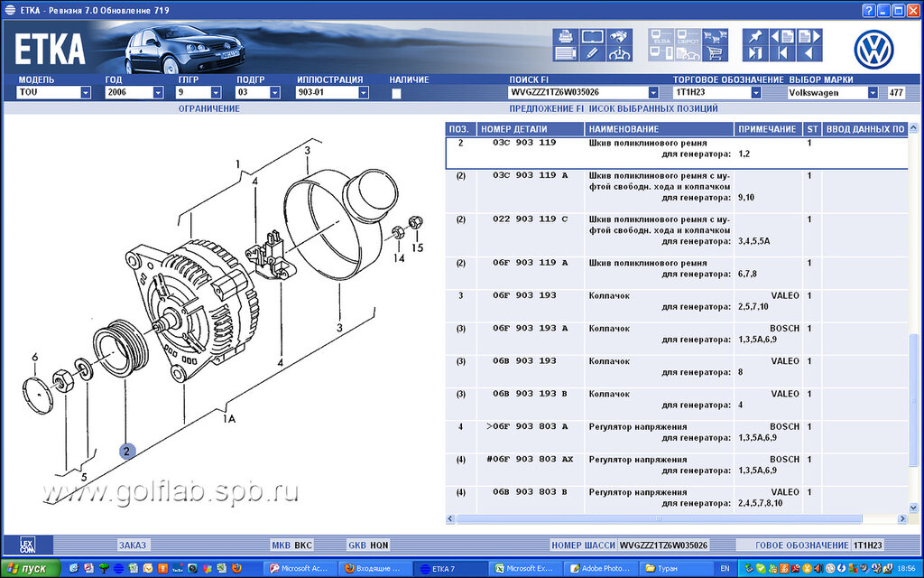Open the ПОДГР dropdown showing 03
The height and width of the screenshot is (578, 924).
tap(274, 93)
